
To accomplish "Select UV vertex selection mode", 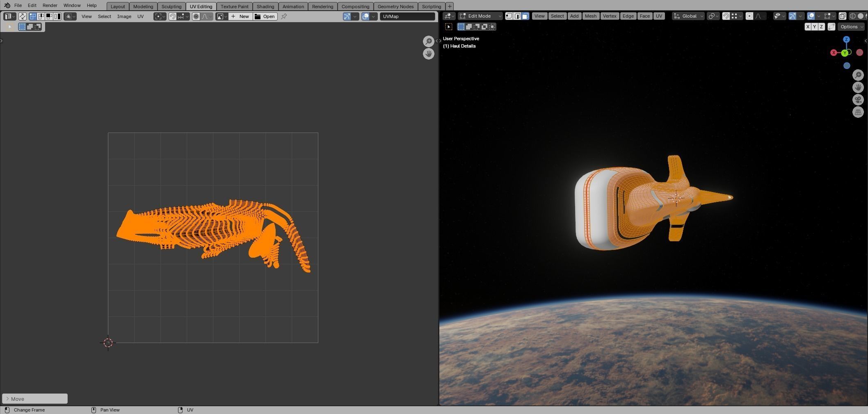I will 33,16.
